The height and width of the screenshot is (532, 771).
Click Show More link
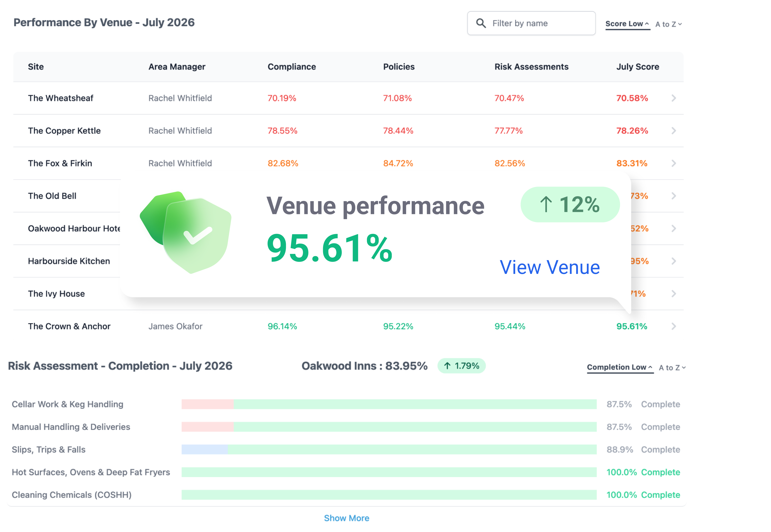346,518
